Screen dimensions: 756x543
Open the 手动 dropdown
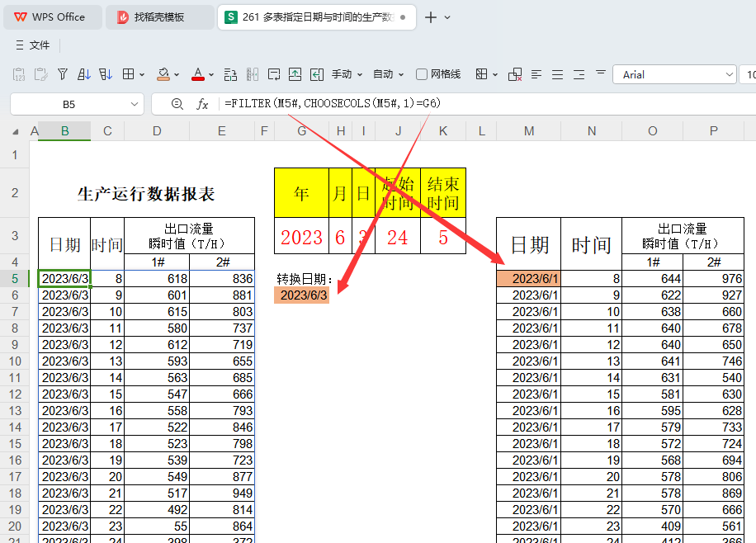(347, 74)
